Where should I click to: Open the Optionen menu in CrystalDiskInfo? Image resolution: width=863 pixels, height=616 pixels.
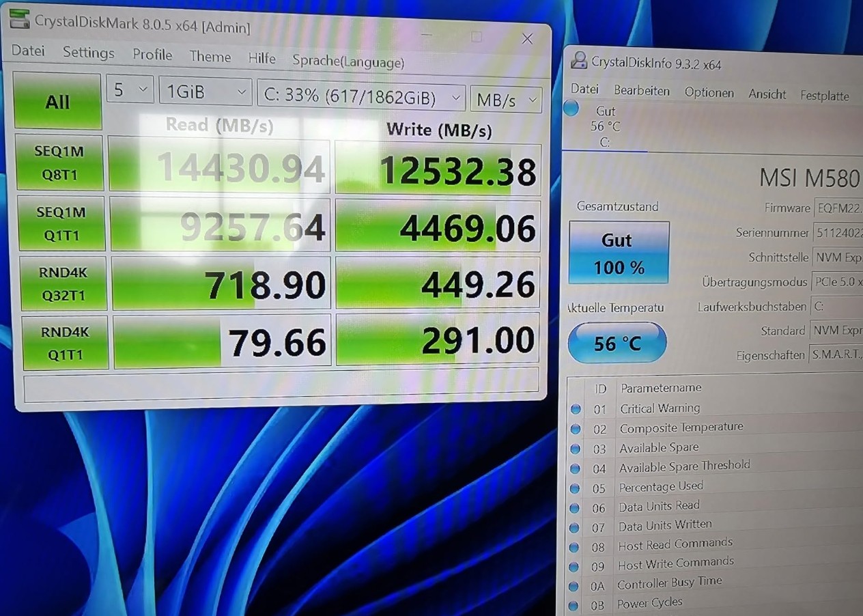click(x=709, y=93)
